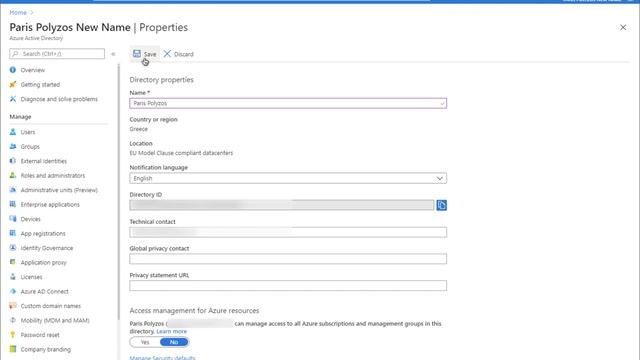Open Custom domain names page

[51, 306]
